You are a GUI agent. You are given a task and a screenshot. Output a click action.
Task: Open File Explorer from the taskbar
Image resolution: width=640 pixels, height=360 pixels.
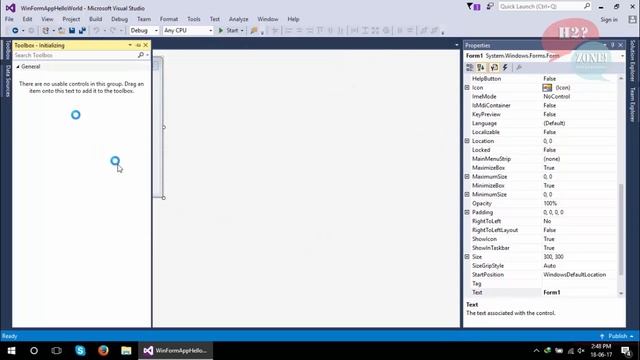point(126,350)
